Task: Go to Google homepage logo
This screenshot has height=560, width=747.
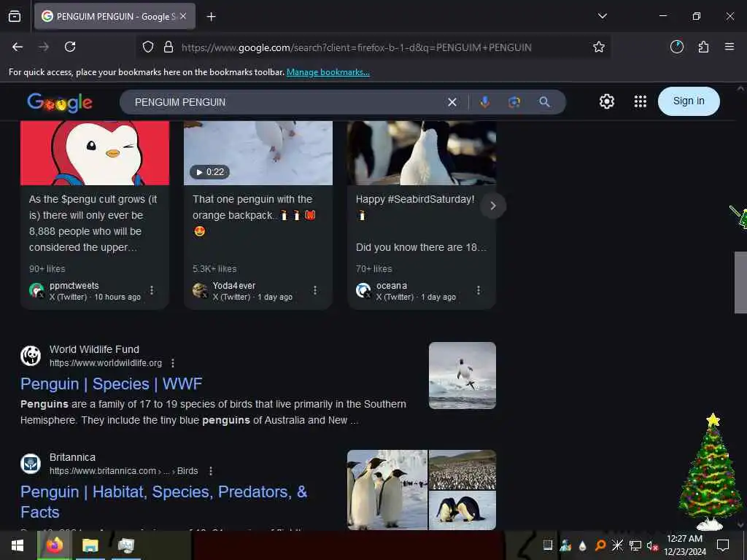Action: click(60, 102)
